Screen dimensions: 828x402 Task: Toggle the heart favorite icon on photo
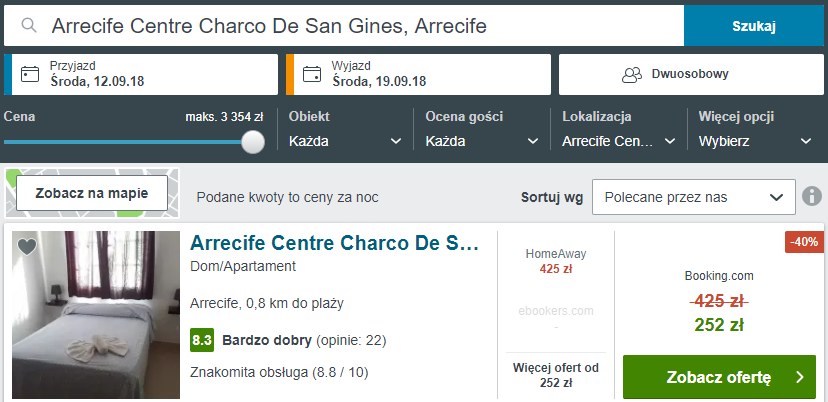pos(27,247)
